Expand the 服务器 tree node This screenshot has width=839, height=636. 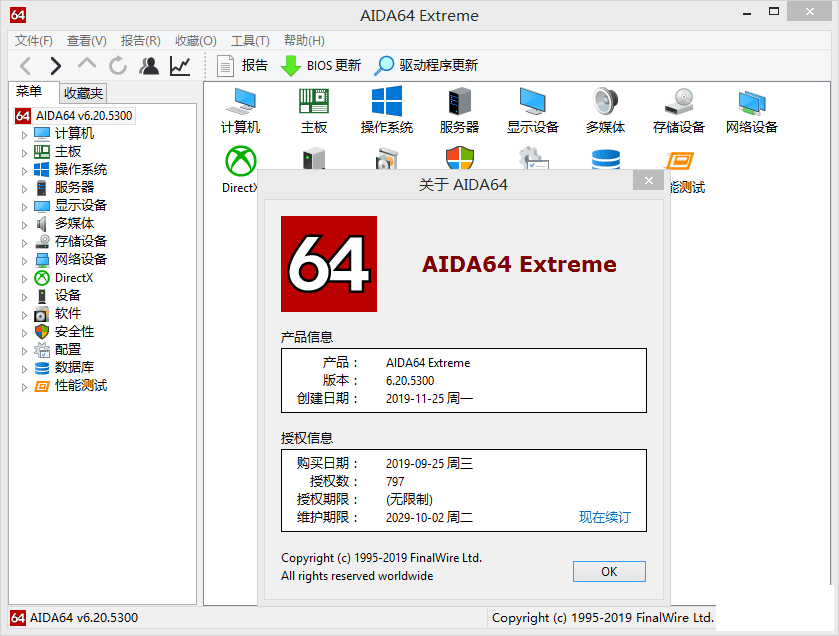click(x=24, y=189)
